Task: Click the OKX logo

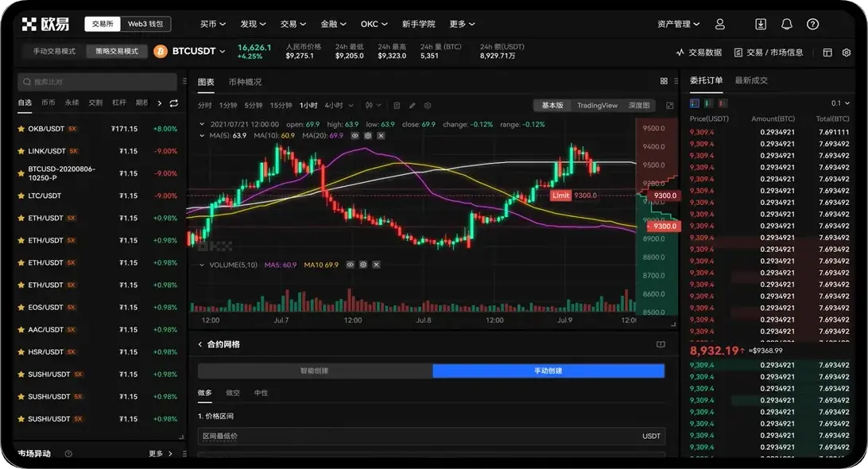Action: click(x=45, y=24)
